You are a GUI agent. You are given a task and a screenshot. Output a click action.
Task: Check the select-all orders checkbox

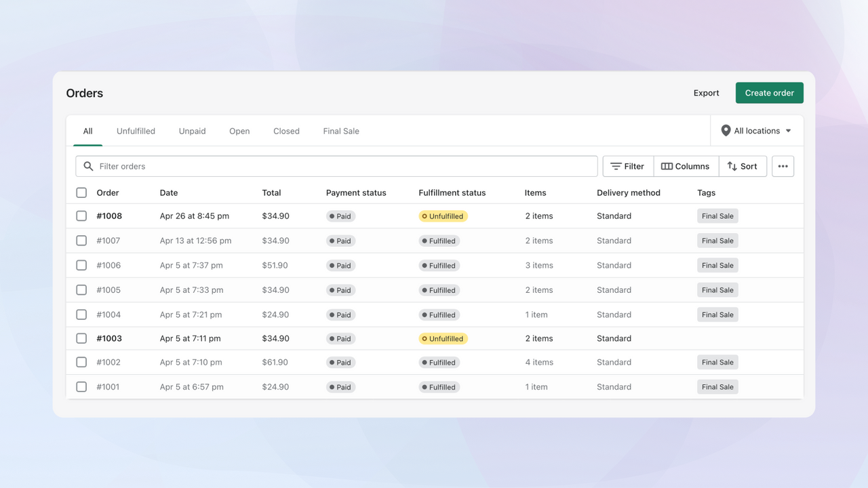pyautogui.click(x=81, y=192)
